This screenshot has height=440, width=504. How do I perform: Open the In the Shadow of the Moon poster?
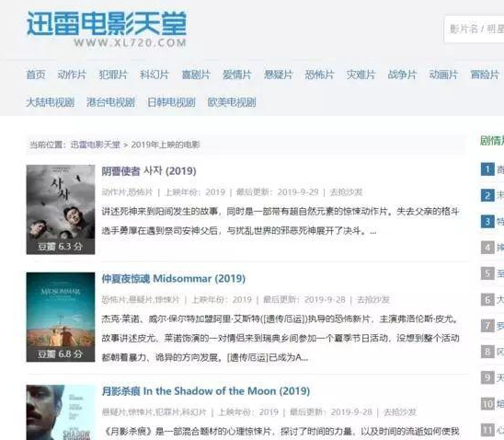[x=61, y=412]
